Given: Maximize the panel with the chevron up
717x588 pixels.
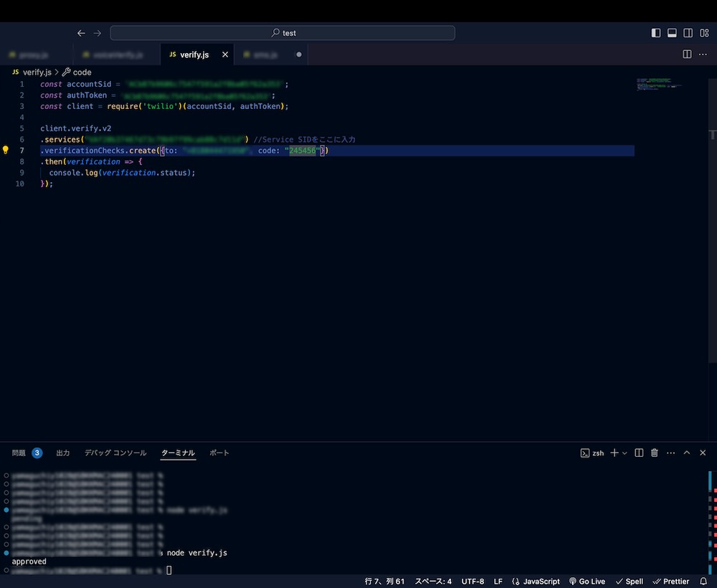Looking at the screenshot, I should click(x=687, y=453).
